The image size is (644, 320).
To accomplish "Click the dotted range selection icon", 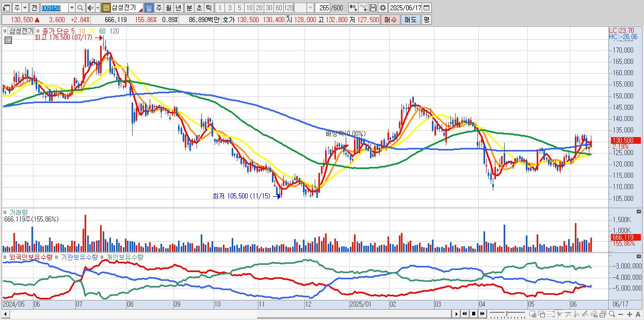I will click(x=550, y=314).
